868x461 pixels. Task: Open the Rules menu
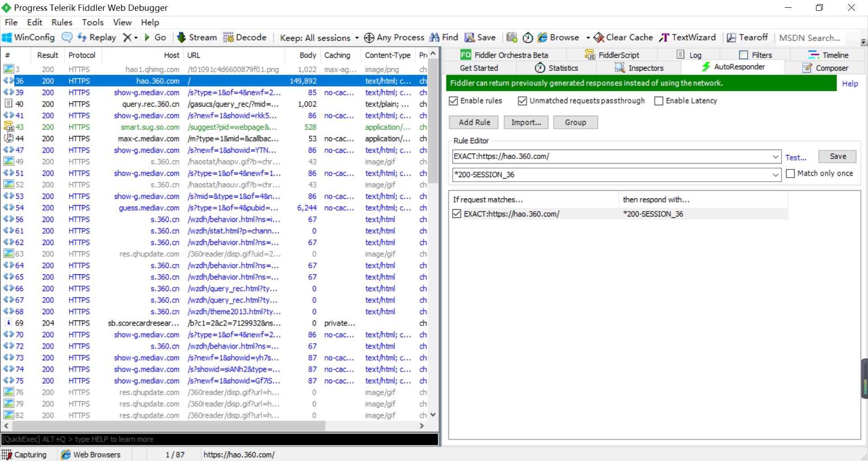click(62, 22)
